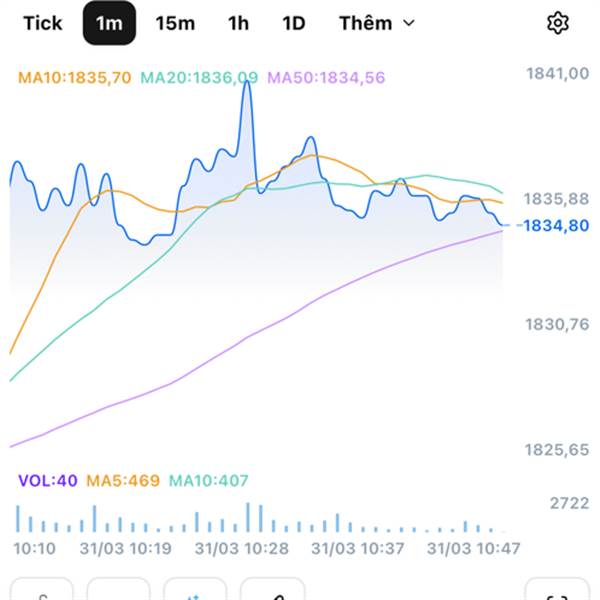Click the VOL:40 volume label

pyautogui.click(x=47, y=481)
